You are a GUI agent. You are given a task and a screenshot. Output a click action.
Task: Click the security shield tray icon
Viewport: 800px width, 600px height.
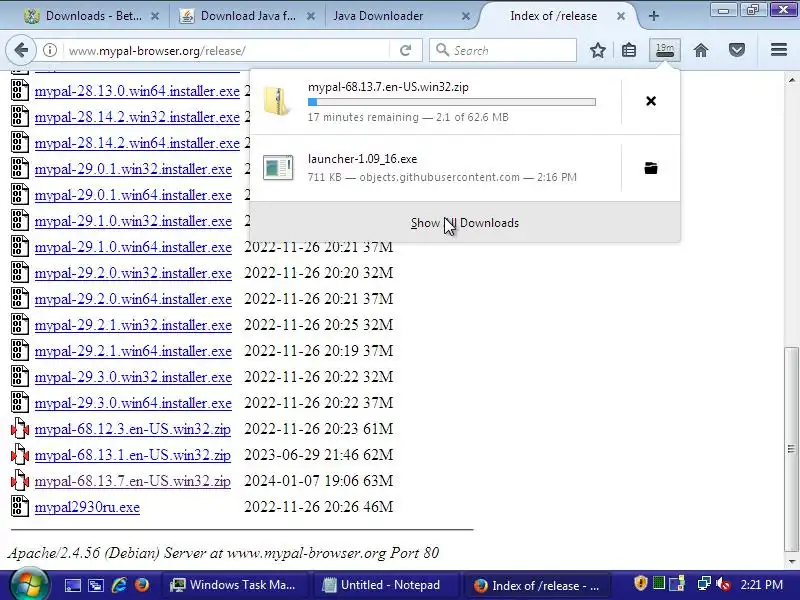coord(640,583)
